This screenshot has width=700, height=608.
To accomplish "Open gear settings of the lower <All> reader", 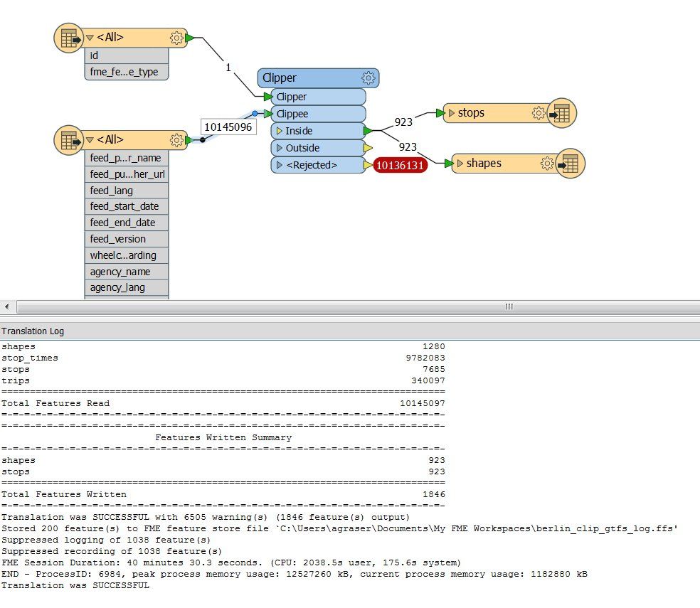I will click(177, 140).
